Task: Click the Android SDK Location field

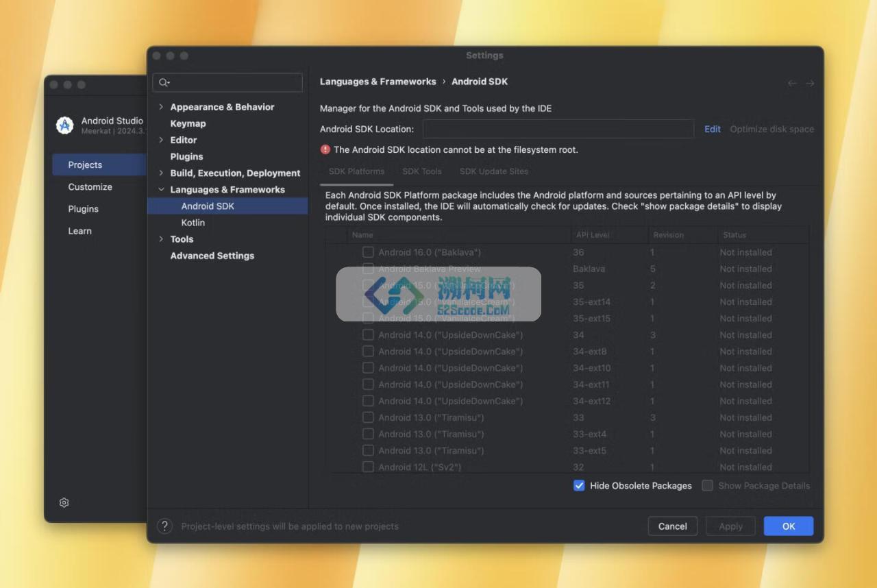Action: tap(558, 129)
